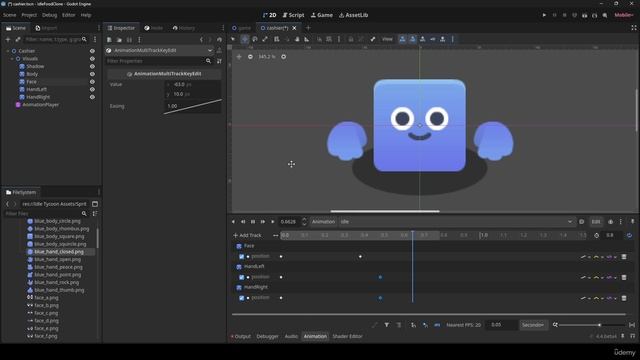Viewport: 640px width, 360px height.
Task: Collapse the Cashier tree node
Action: pyautogui.click(x=8, y=51)
